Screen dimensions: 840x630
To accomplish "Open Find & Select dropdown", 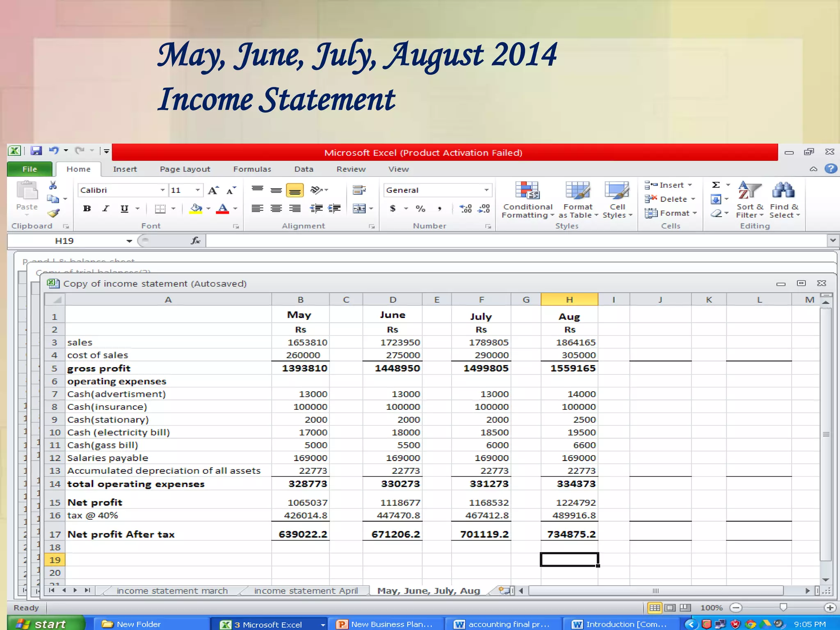I will 784,200.
